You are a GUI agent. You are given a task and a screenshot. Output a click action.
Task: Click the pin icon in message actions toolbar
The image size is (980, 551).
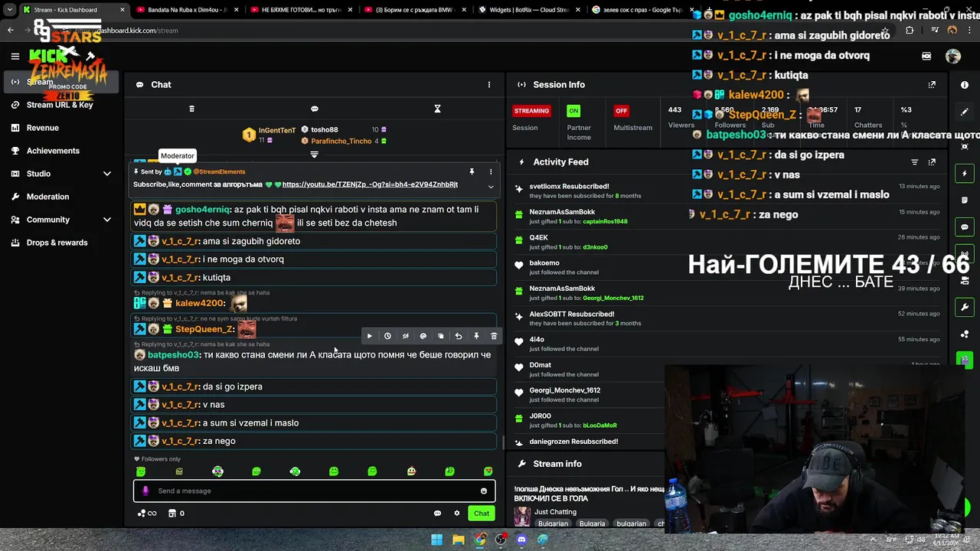pos(476,336)
